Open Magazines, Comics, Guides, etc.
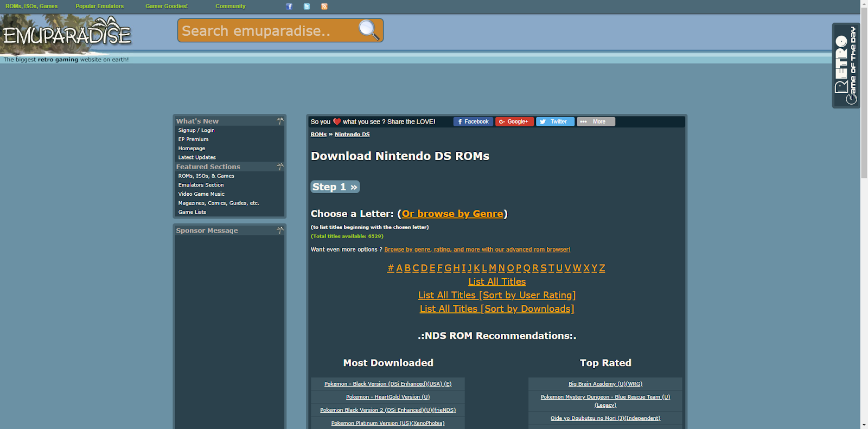The height and width of the screenshot is (429, 868). (x=219, y=203)
